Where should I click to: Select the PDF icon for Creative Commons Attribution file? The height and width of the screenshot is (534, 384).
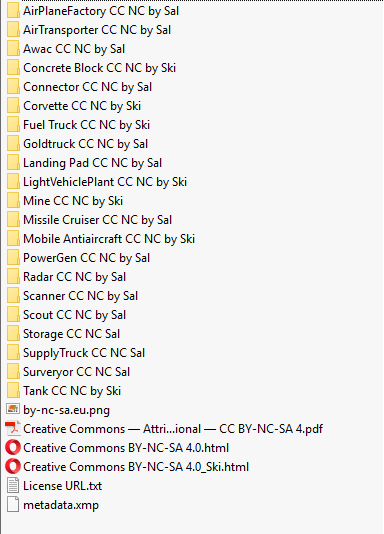tap(13, 428)
